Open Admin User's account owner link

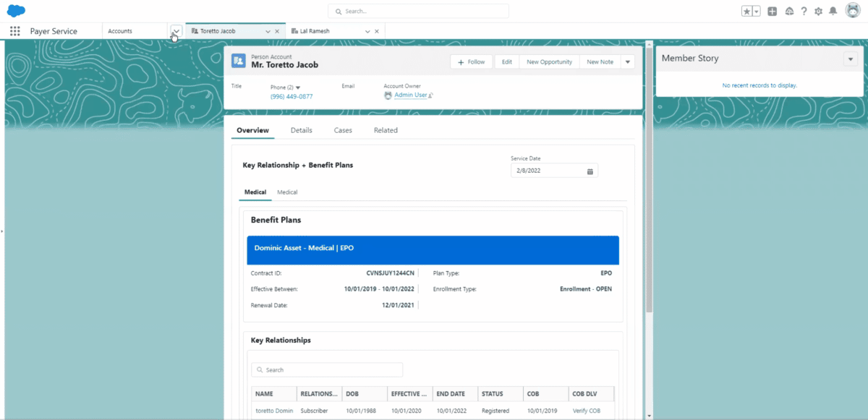pyautogui.click(x=409, y=94)
